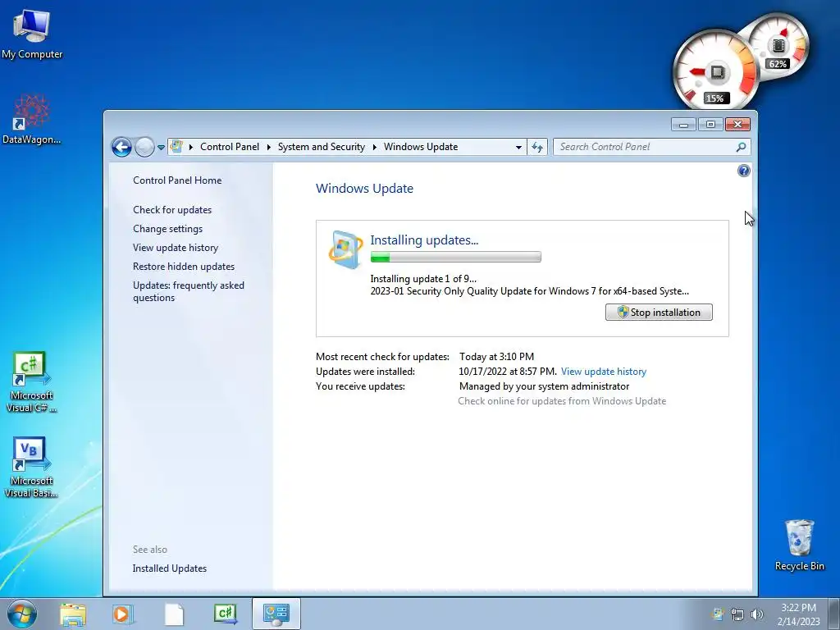This screenshot has height=630, width=840.
Task: Click the Show desktop strip at taskbar end
Action: pyautogui.click(x=834, y=614)
